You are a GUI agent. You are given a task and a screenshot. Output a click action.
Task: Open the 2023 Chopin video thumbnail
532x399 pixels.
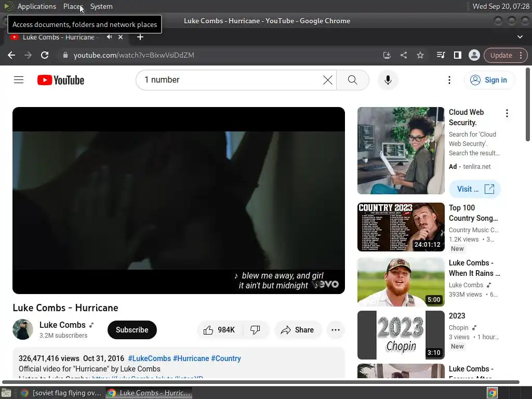click(x=401, y=335)
